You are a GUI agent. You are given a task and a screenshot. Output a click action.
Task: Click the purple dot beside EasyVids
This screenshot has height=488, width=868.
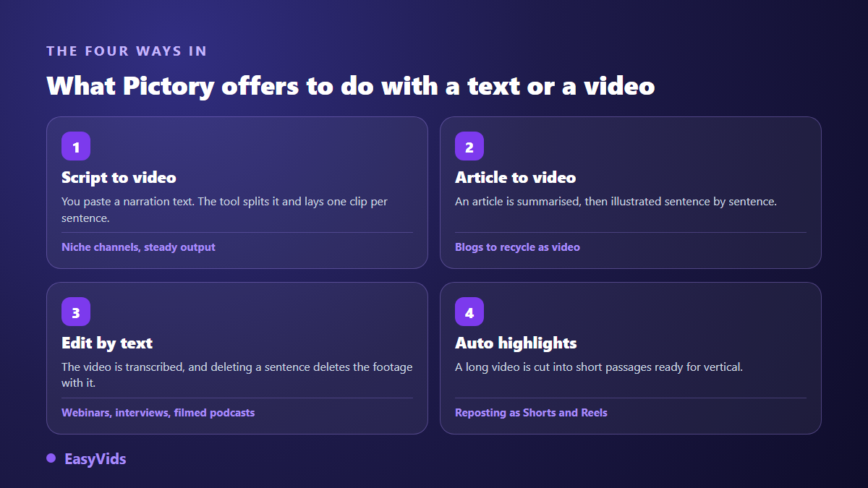(x=51, y=458)
